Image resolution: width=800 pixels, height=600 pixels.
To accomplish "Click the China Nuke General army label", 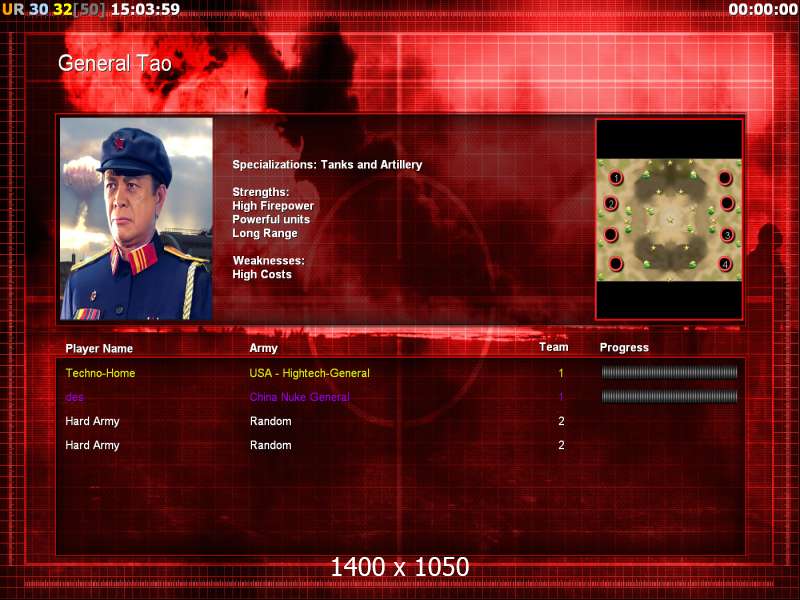I will coord(300,397).
